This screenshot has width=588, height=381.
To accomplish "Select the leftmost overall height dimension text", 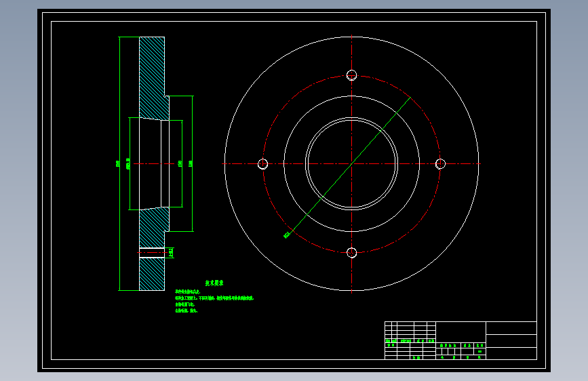I will [117, 164].
